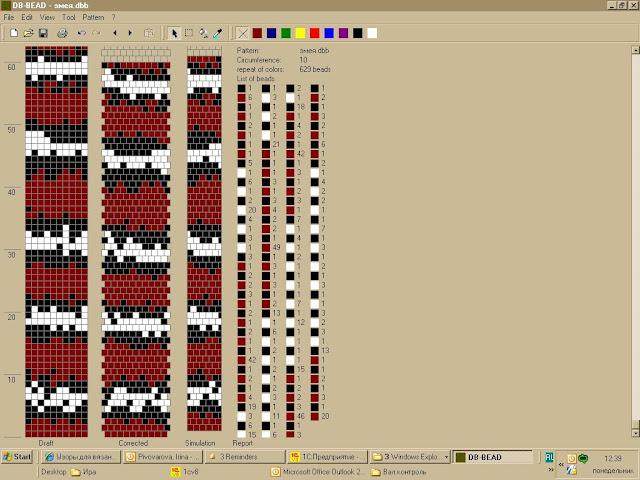640x480 pixels.
Task: Shift pattern left with left arrow
Action: [115, 33]
